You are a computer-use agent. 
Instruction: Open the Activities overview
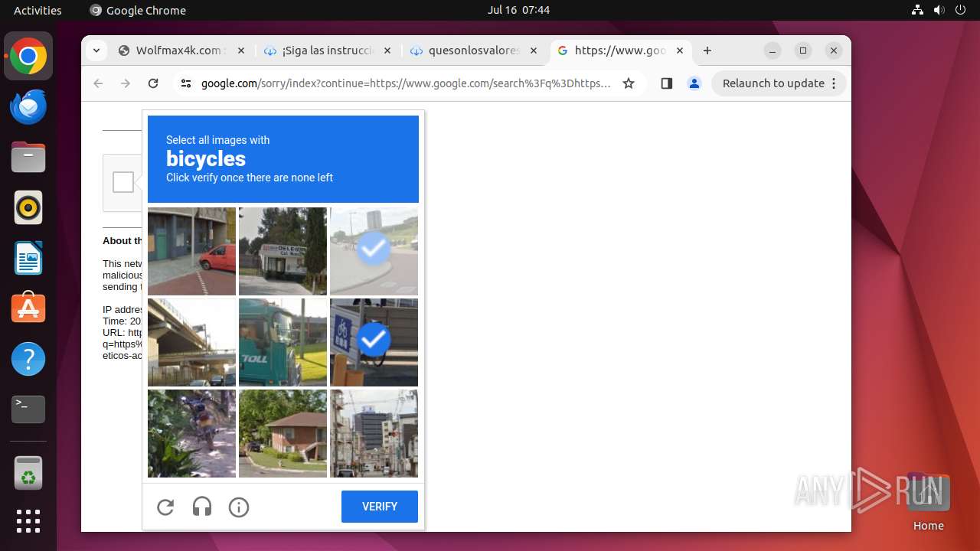pos(38,10)
